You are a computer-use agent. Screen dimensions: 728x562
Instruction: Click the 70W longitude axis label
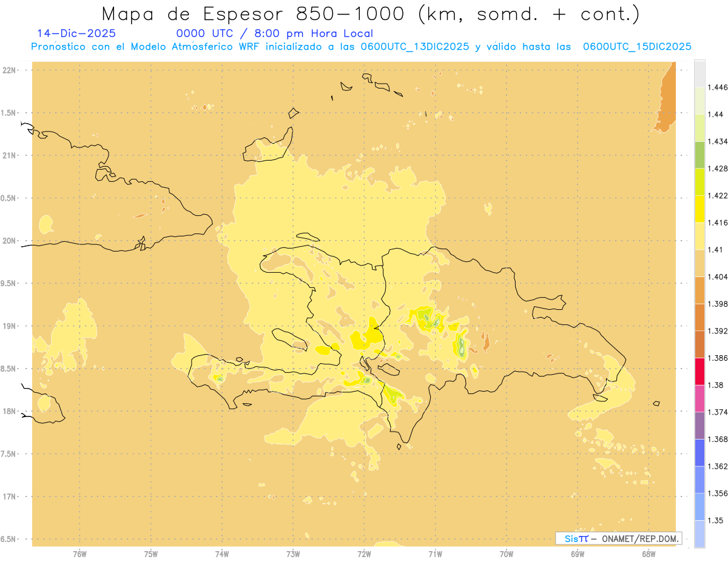[507, 553]
